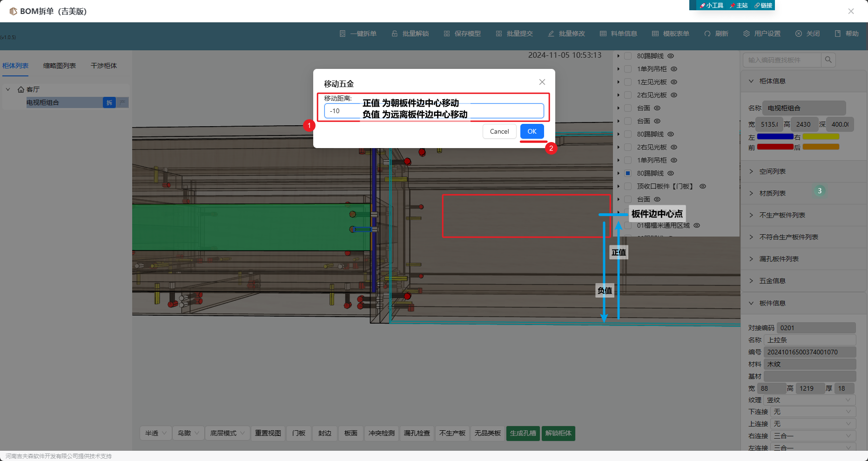Click the 生成孔槽 button

point(523,433)
